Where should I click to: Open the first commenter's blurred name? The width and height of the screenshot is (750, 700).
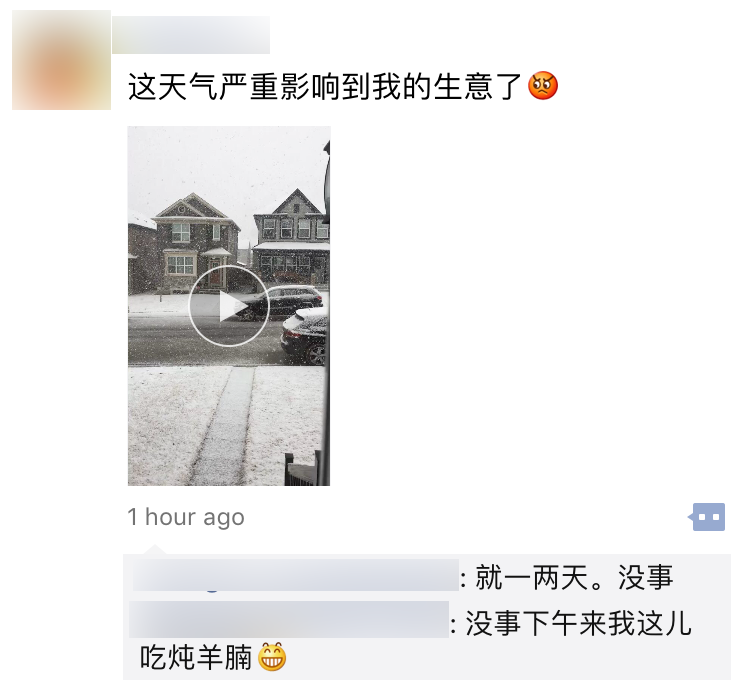[x=296, y=576]
